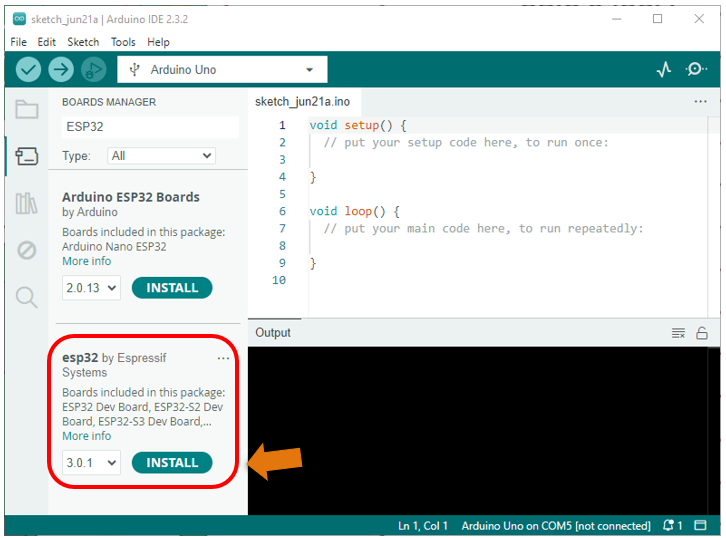The height and width of the screenshot is (538, 726).
Task: Open the Library Manager sidebar icon
Action: [26, 203]
